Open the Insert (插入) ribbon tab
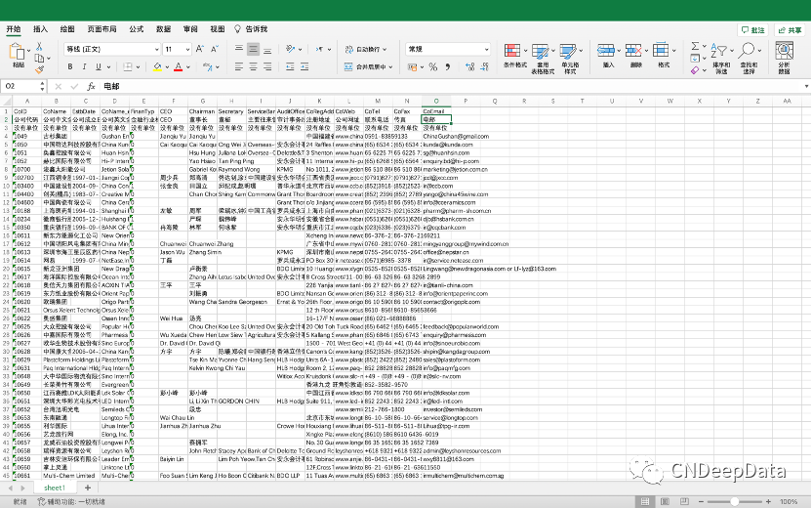 (40, 29)
